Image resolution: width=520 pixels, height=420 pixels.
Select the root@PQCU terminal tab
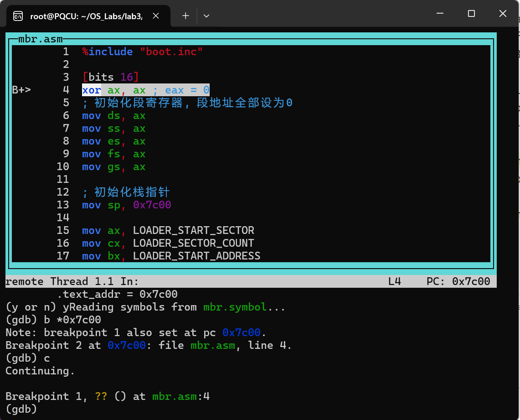coord(88,16)
